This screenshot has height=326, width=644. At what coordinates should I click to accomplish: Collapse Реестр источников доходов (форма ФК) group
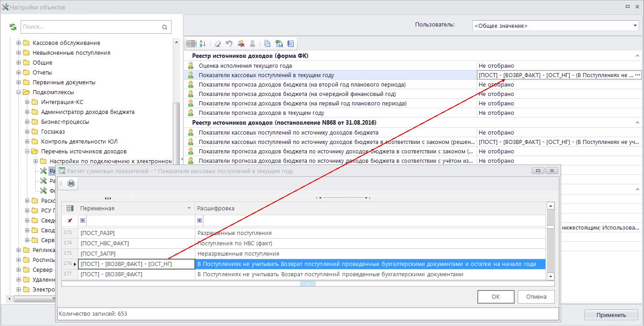tap(637, 56)
